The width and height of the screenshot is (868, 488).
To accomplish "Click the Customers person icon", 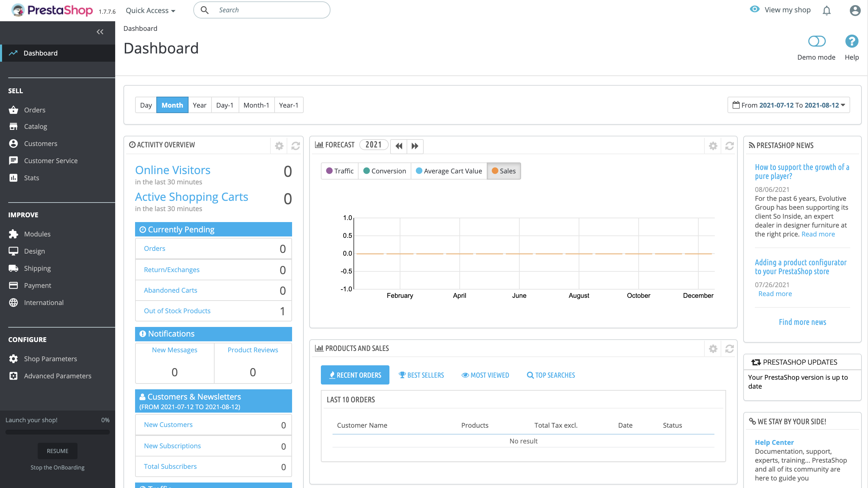I will [x=13, y=144].
